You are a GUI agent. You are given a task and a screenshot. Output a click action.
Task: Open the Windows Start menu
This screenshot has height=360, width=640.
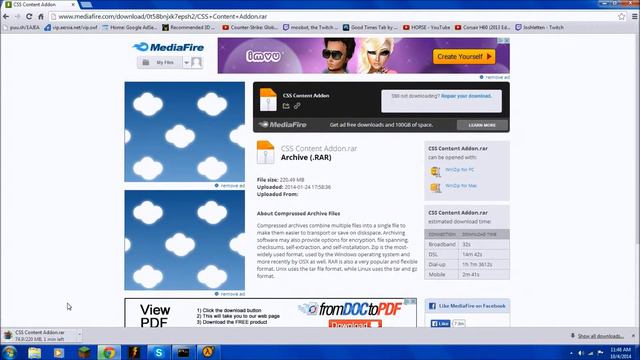[x=9, y=352]
